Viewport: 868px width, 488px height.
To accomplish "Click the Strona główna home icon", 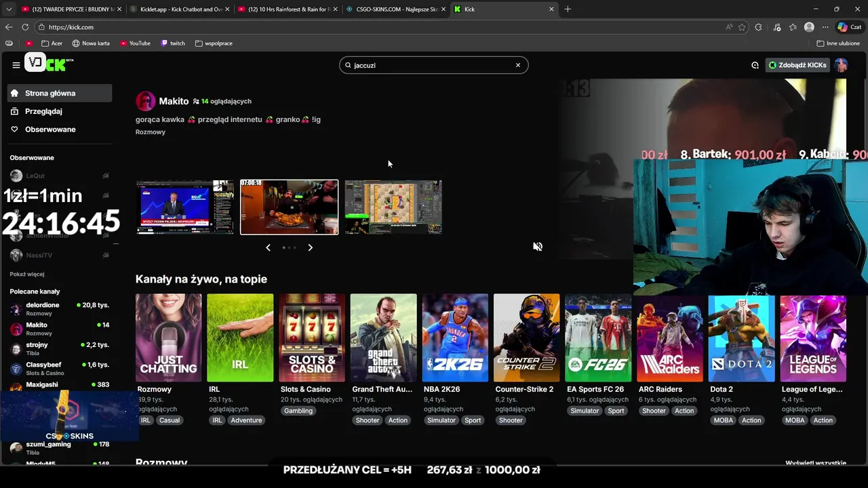I will coord(14,93).
